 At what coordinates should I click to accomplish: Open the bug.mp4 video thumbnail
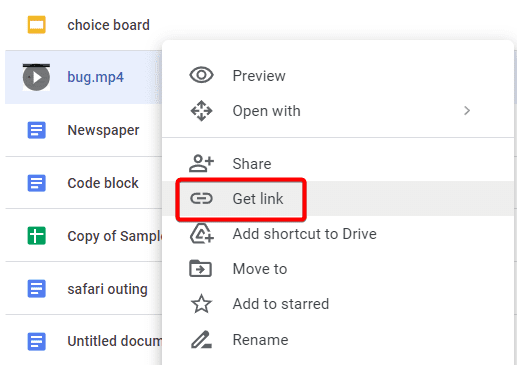tap(36, 77)
